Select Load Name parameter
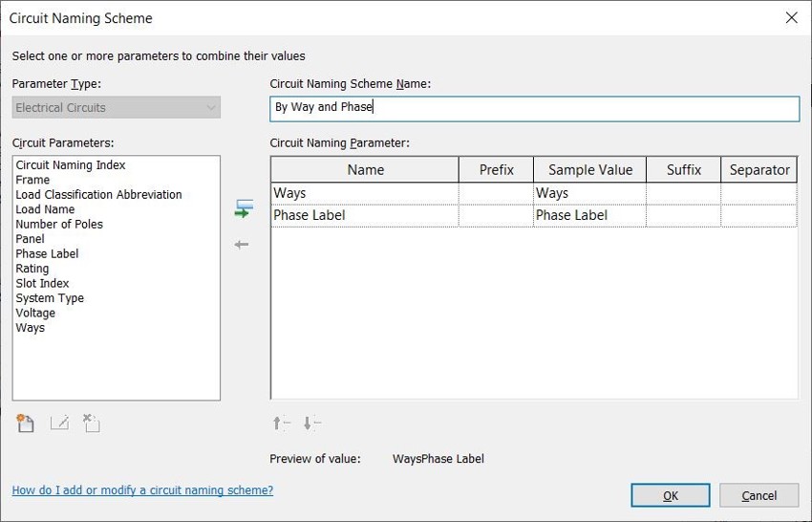Image resolution: width=812 pixels, height=522 pixels. pyautogui.click(x=45, y=209)
